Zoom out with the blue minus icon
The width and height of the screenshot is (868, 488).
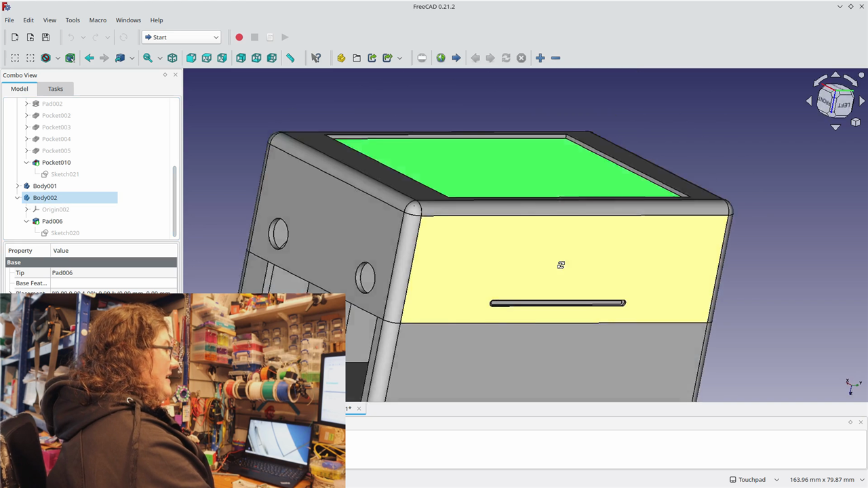pos(555,58)
